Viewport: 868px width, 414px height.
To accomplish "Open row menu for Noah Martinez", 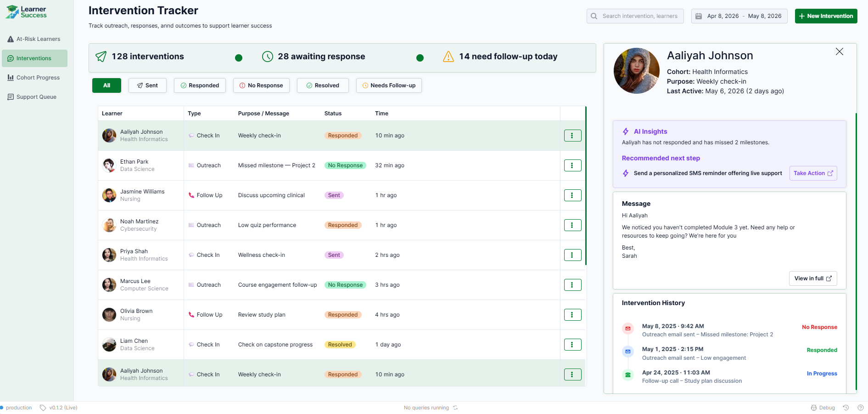I will pos(572,225).
